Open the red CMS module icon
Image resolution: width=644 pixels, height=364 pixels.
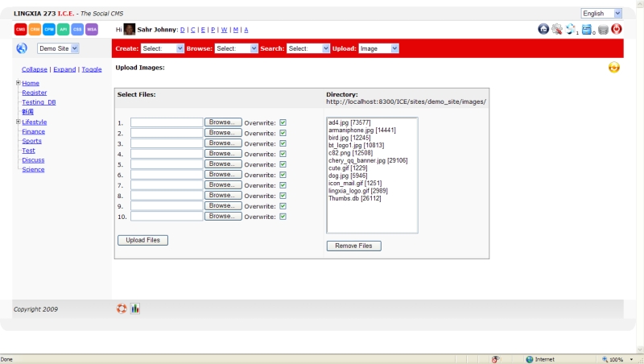coord(21,30)
